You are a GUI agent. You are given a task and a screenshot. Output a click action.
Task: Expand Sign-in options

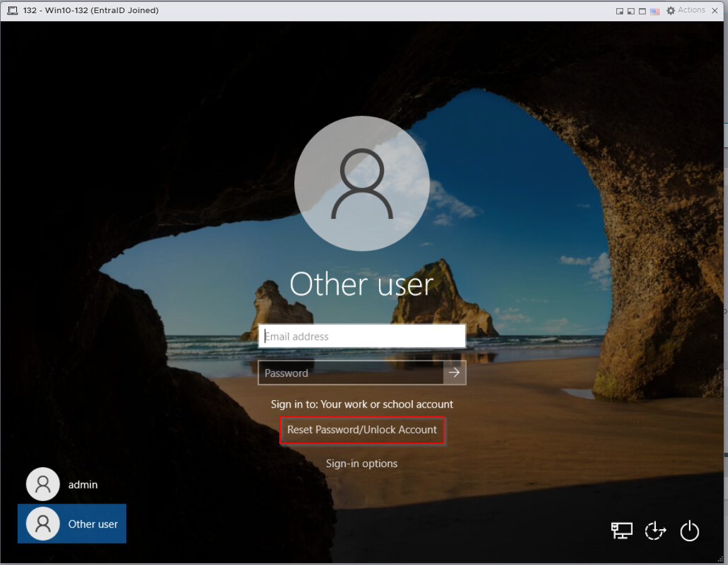pyautogui.click(x=361, y=463)
